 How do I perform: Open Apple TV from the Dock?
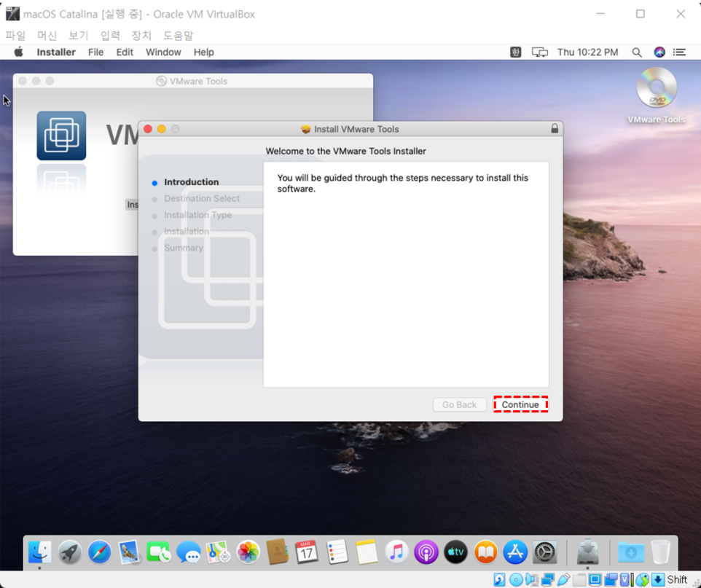[x=455, y=552]
